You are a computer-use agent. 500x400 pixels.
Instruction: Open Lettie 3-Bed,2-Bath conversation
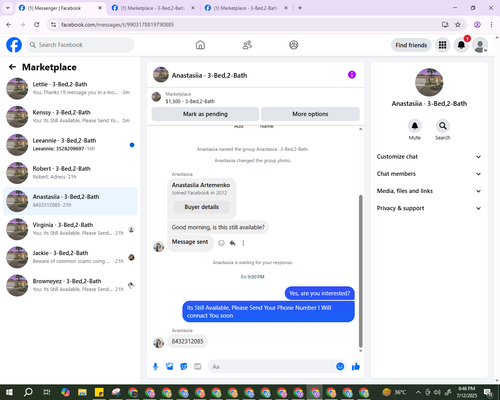70,88
